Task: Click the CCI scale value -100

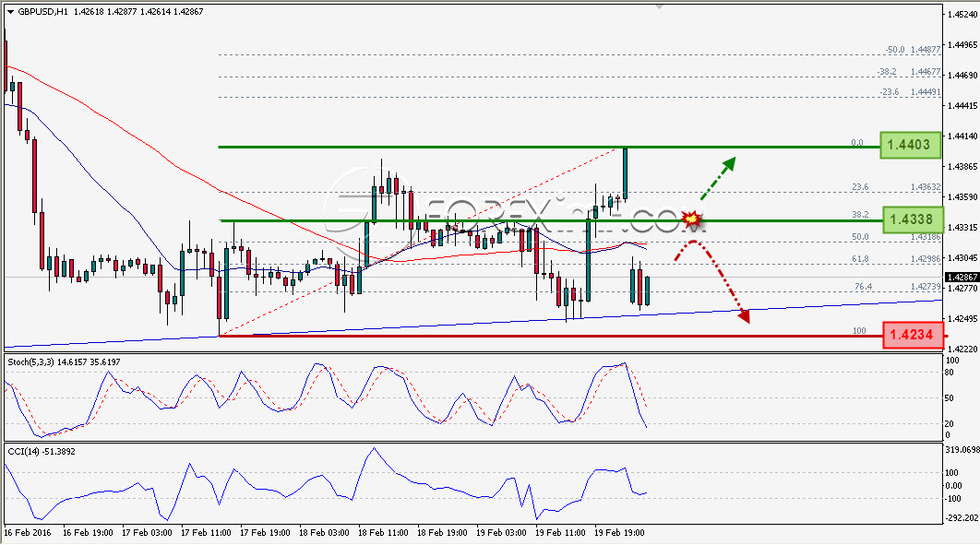Action: [x=953, y=498]
